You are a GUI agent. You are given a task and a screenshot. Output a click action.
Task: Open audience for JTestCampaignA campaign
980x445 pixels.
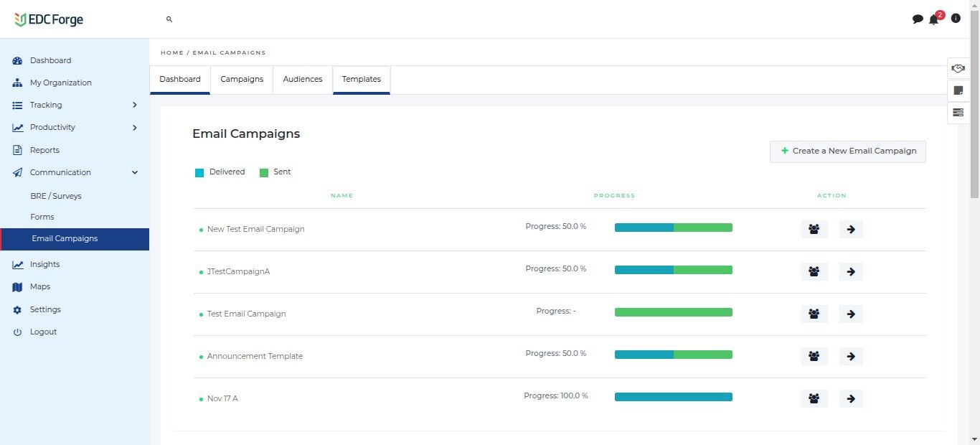tap(814, 272)
